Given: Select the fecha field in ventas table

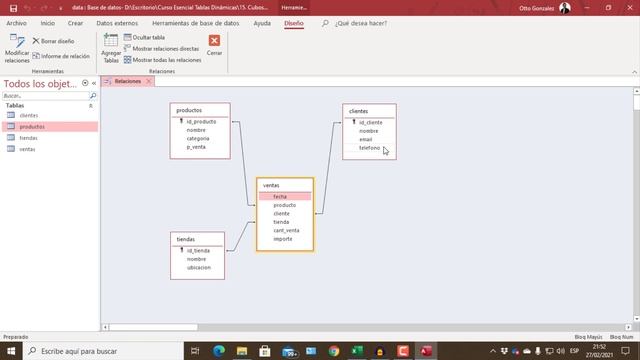Looking at the screenshot, I should pyautogui.click(x=285, y=197).
